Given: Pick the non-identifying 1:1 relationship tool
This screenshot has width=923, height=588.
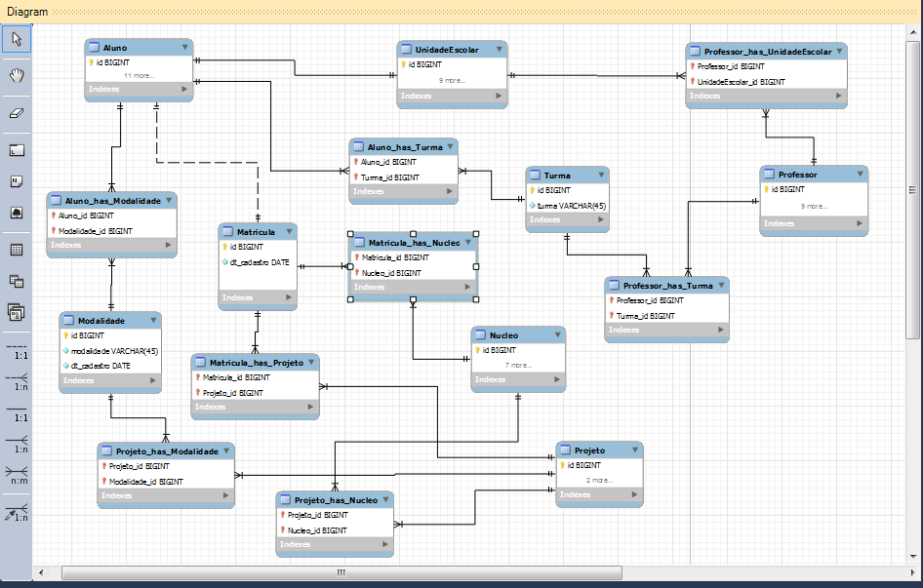Looking at the screenshot, I should [x=17, y=351].
